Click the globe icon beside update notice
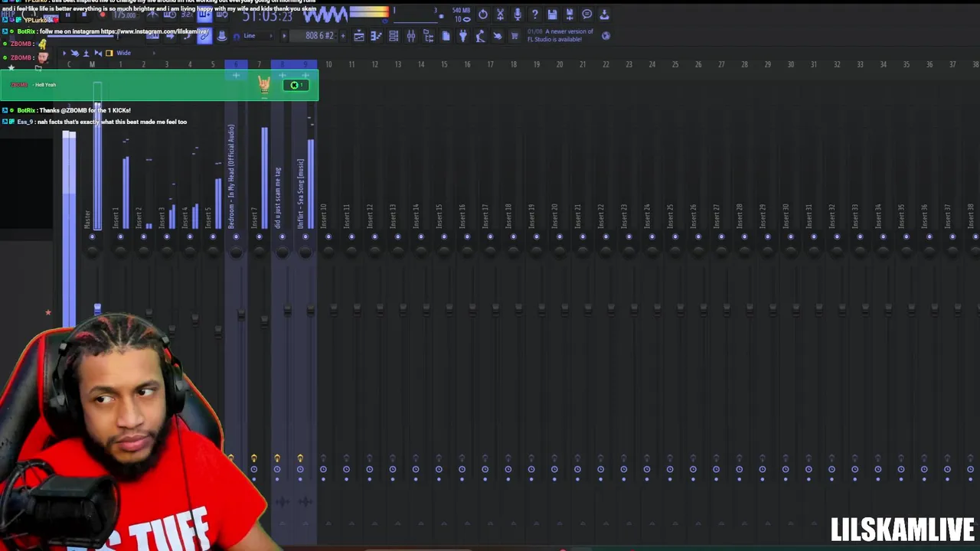This screenshot has height=551, width=980. click(x=606, y=35)
